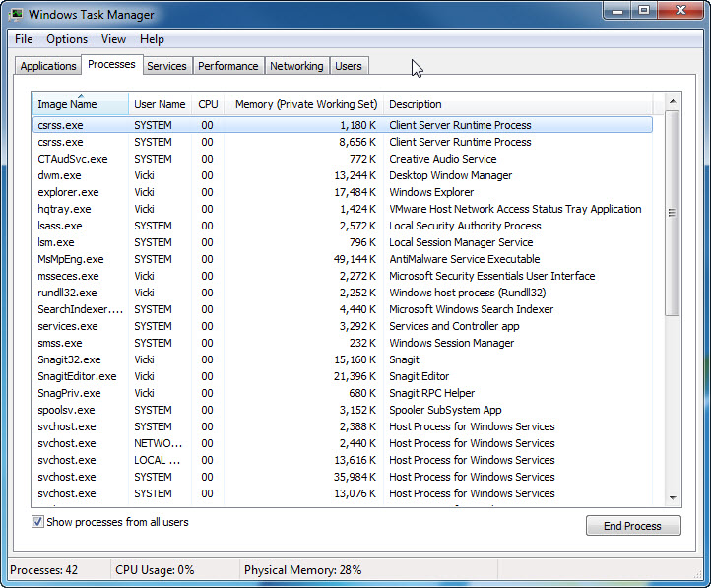This screenshot has width=711, height=588.
Task: Click the End Process button
Action: tap(633, 525)
